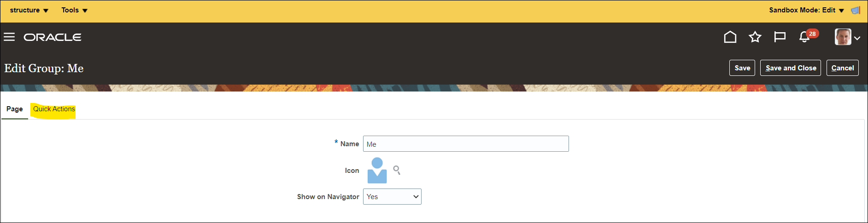
Task: Open the hamburger navigator menu
Action: pos(9,37)
